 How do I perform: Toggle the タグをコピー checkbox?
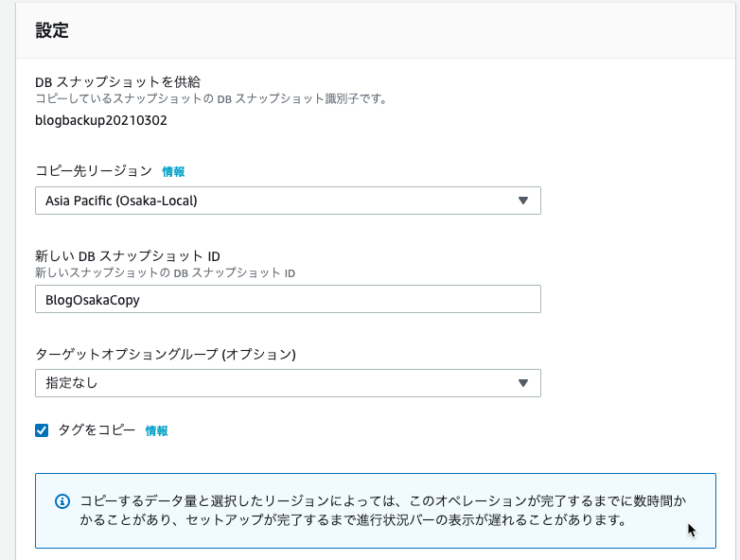pos(42,430)
